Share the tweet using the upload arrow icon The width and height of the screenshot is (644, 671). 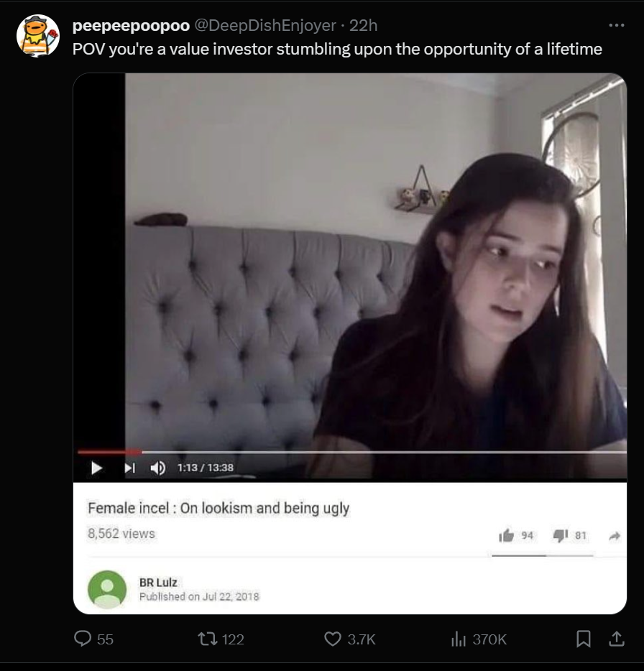point(616,639)
